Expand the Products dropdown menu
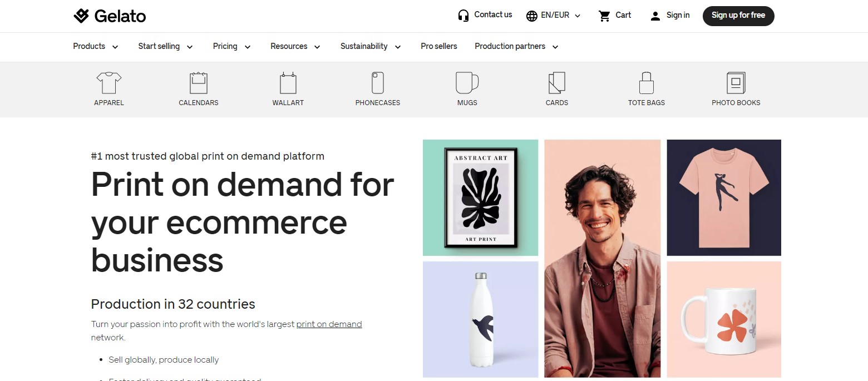Image resolution: width=868 pixels, height=381 pixels. coord(96,47)
